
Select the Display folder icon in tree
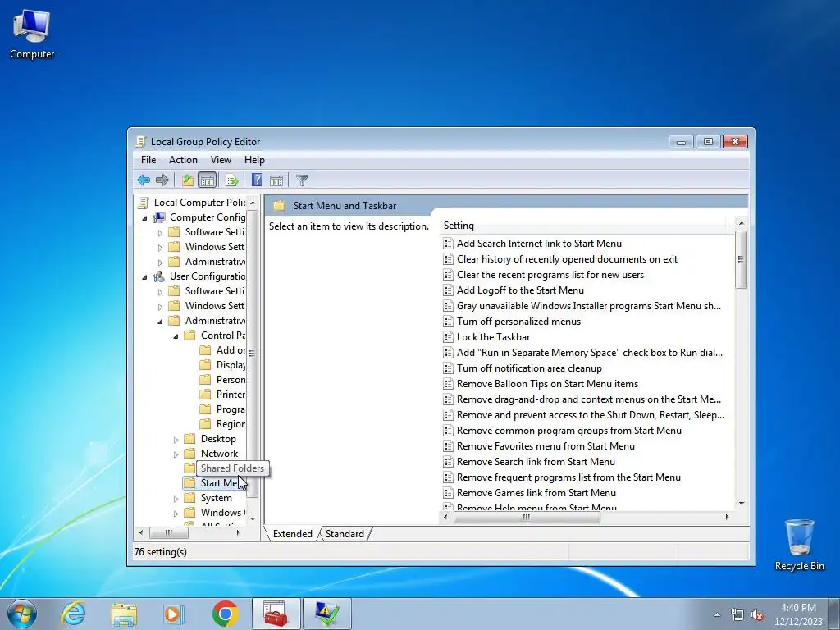pos(205,365)
